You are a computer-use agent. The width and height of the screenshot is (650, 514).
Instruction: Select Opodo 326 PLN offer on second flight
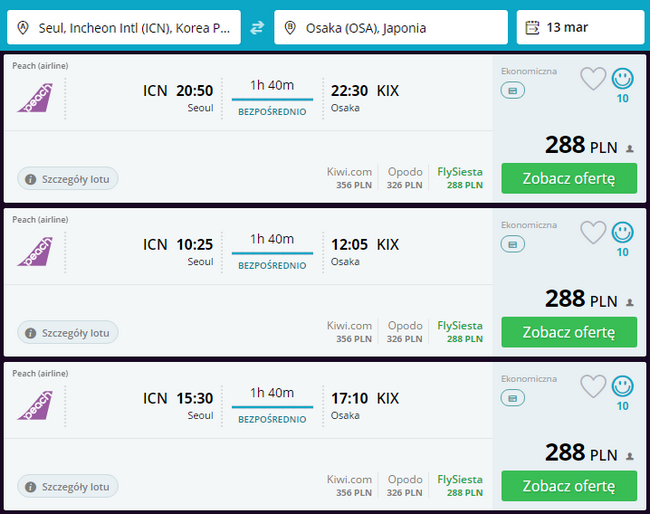tap(405, 331)
